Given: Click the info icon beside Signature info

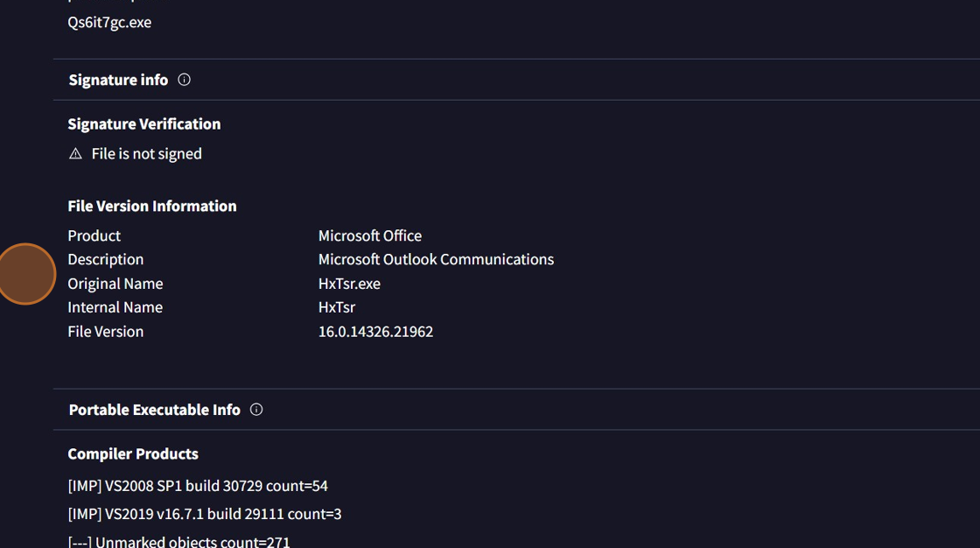Looking at the screenshot, I should click(184, 80).
